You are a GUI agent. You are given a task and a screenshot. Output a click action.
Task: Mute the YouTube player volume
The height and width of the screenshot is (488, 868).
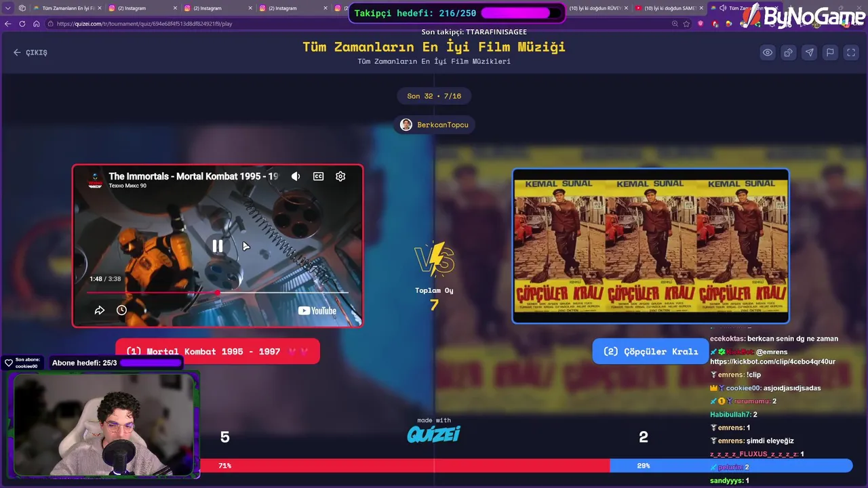pyautogui.click(x=296, y=176)
